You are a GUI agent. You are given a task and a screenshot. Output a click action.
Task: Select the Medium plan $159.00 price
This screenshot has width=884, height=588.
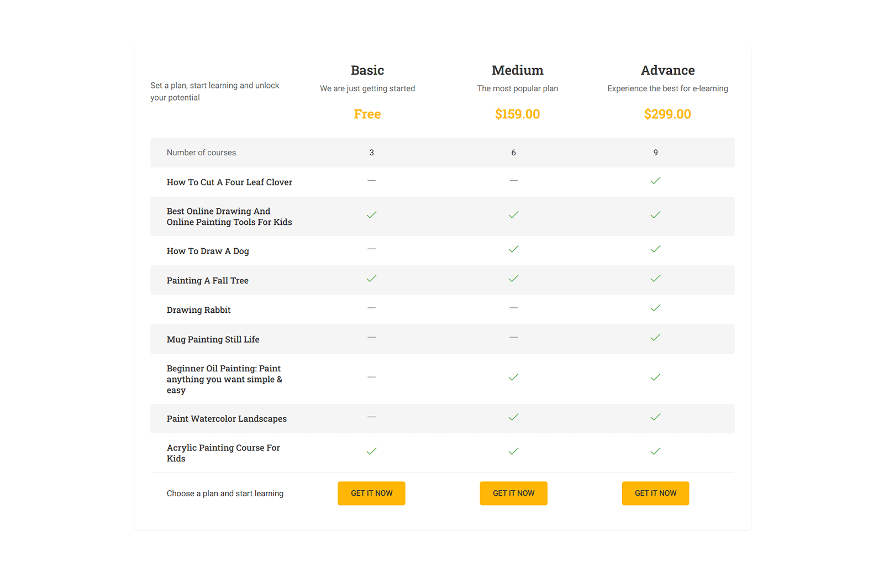pyautogui.click(x=517, y=114)
